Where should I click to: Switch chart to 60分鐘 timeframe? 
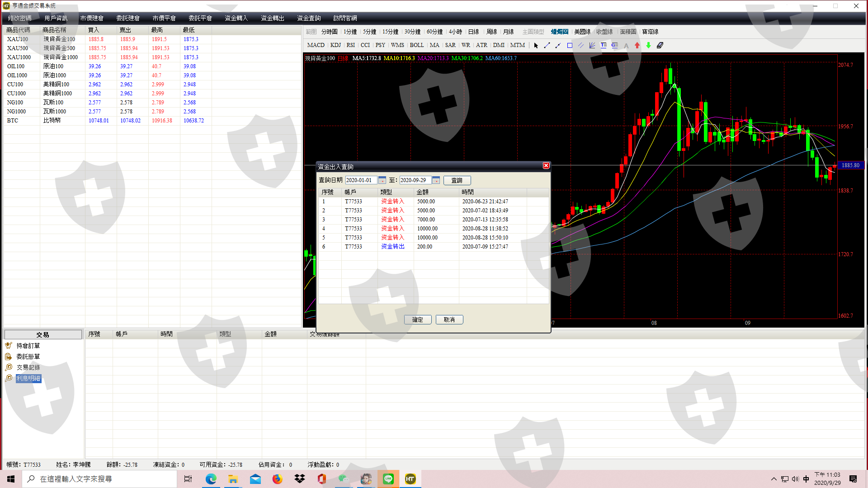(x=434, y=32)
